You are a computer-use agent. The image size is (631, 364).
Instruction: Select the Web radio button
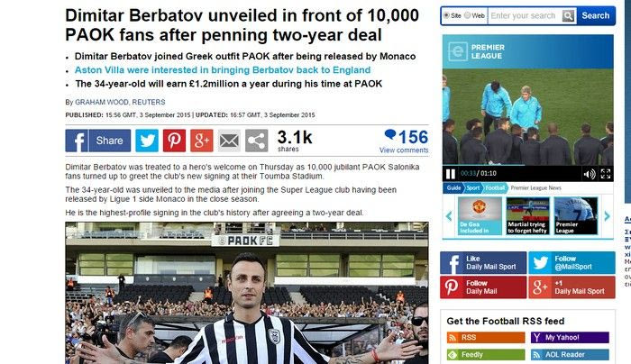point(467,15)
